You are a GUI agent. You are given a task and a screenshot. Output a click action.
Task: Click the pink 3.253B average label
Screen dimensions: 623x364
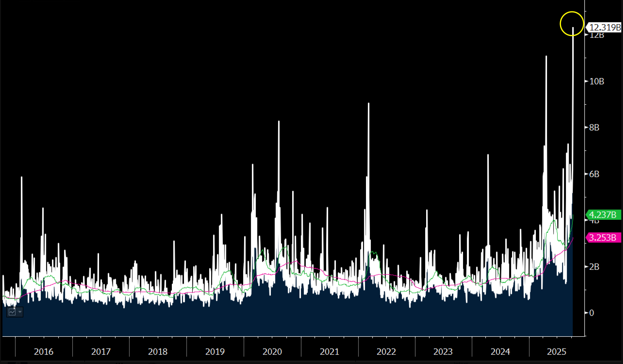[x=603, y=238]
